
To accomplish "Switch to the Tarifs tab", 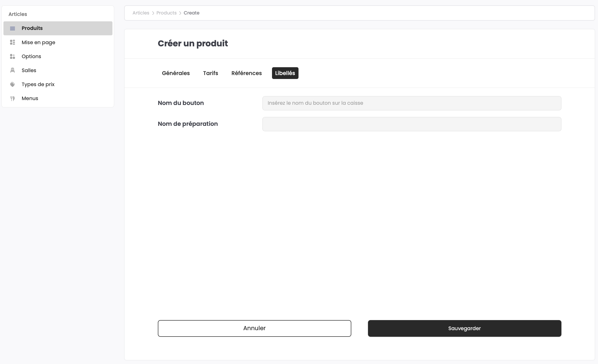I will click(x=210, y=73).
